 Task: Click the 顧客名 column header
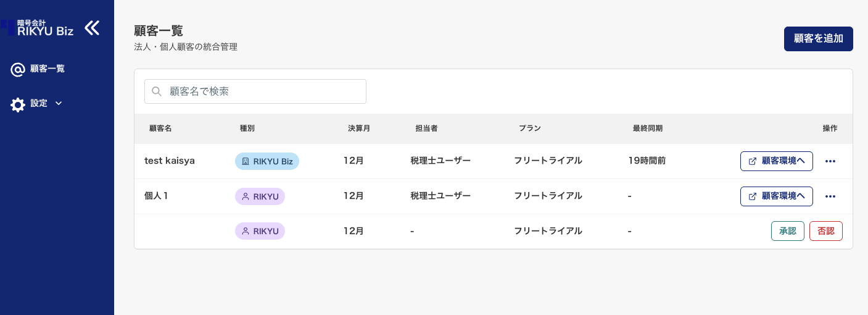point(160,128)
